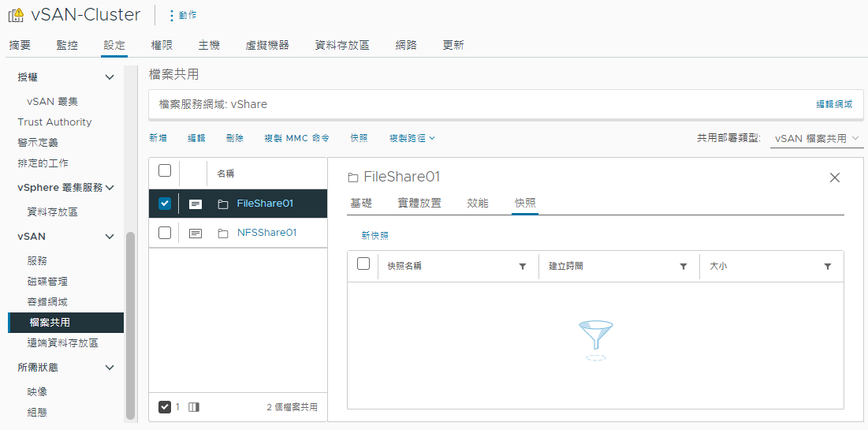Click the FileShare01 panel title folder icon
Viewport: 868px width, 430px height.
(352, 178)
